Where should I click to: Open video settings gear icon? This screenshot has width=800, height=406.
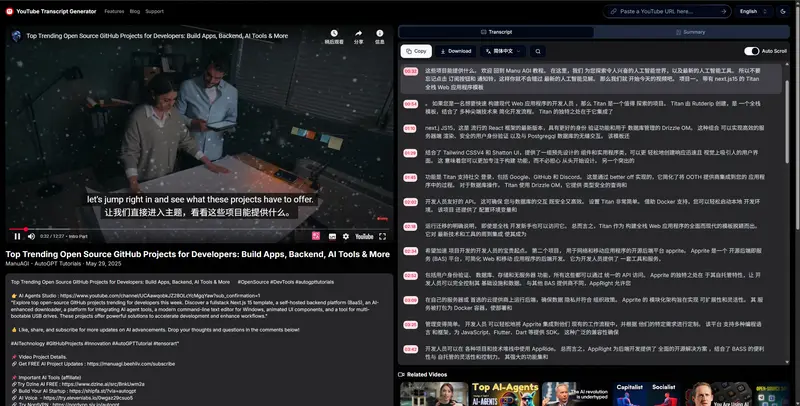point(346,236)
